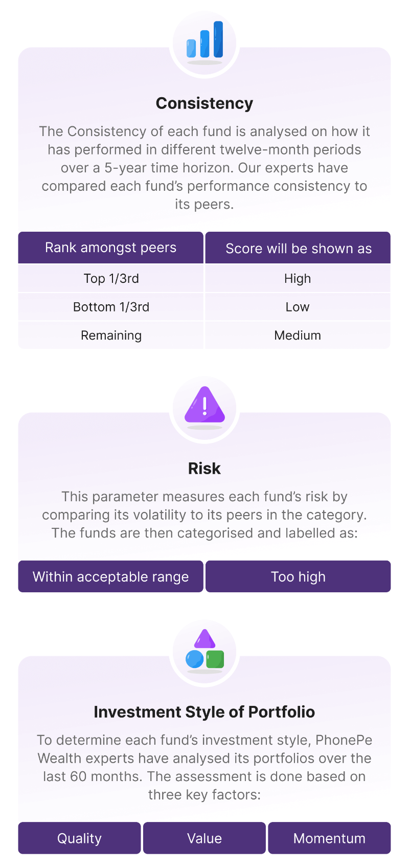The height and width of the screenshot is (868, 409).
Task: Select the Value factor button
Action: pos(204,838)
